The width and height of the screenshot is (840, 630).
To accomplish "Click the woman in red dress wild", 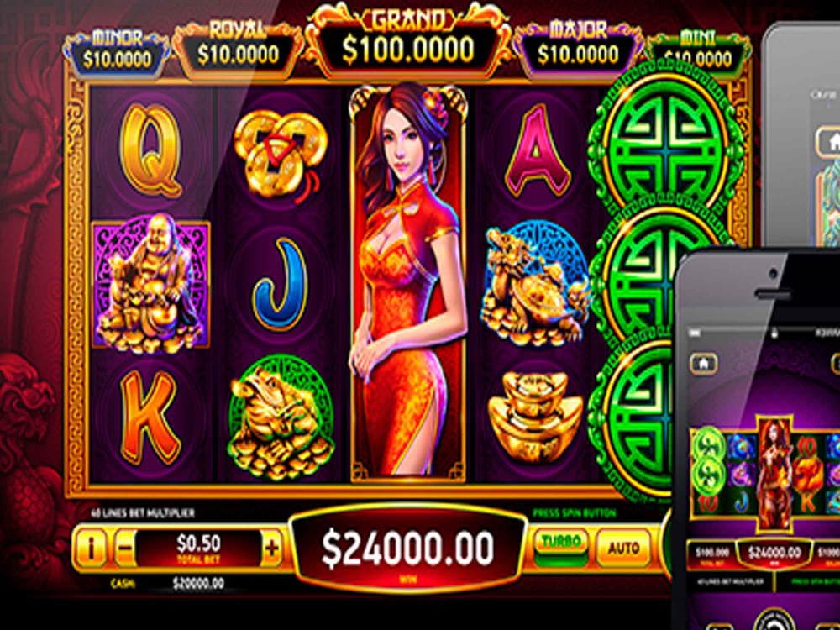I will point(407,282).
